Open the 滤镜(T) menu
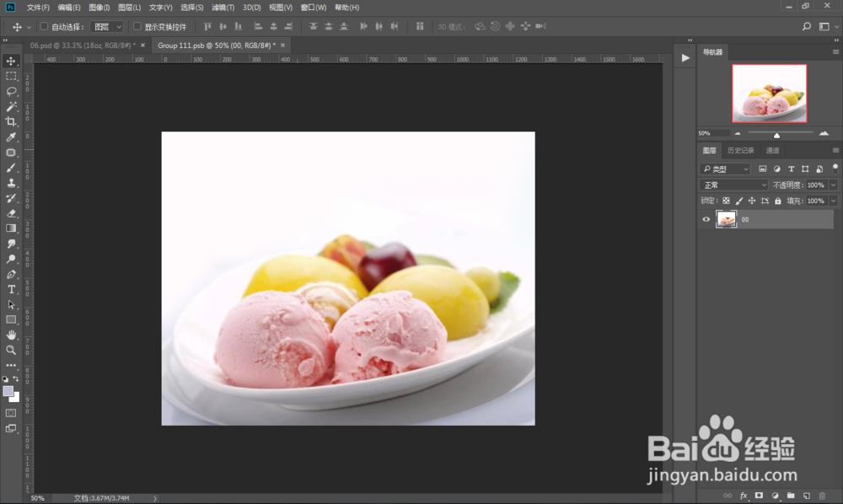843x504 pixels. [x=223, y=8]
